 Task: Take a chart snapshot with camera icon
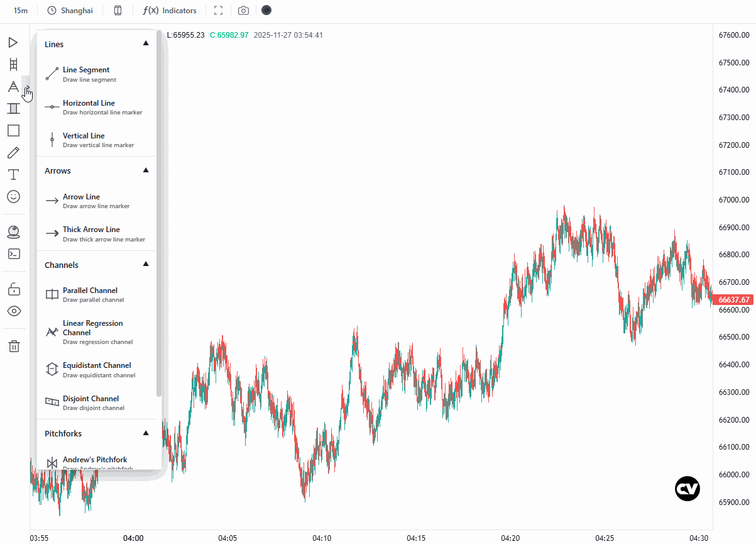point(243,11)
